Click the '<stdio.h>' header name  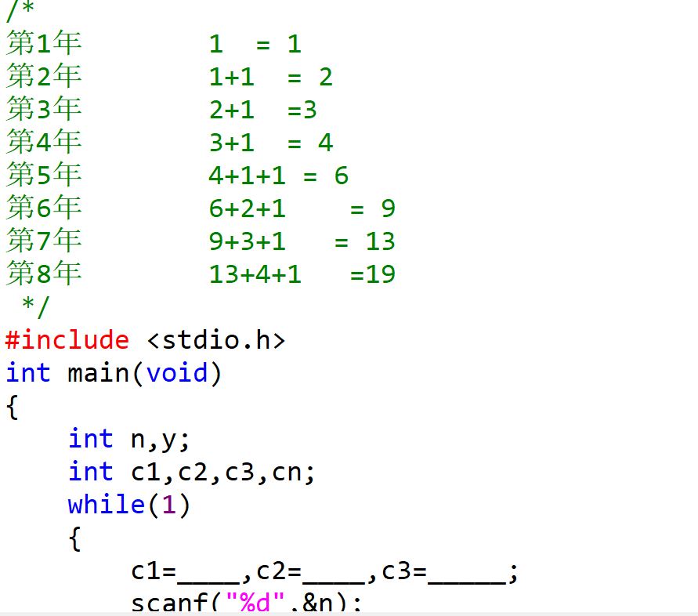tap(216, 340)
